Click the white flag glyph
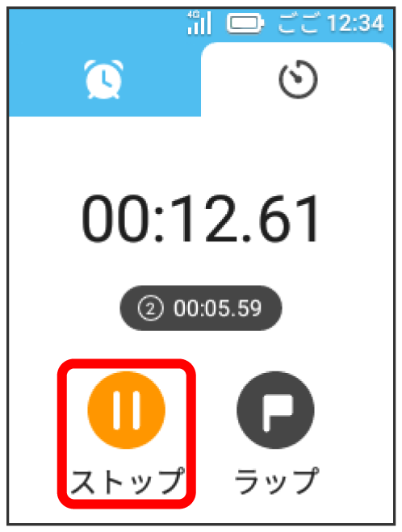This screenshot has width=402, height=532. point(278,413)
